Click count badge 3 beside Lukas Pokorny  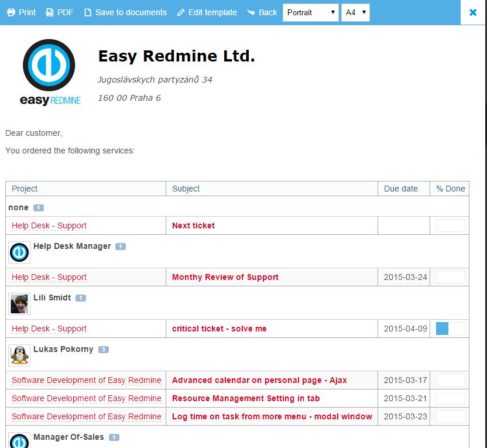104,350
